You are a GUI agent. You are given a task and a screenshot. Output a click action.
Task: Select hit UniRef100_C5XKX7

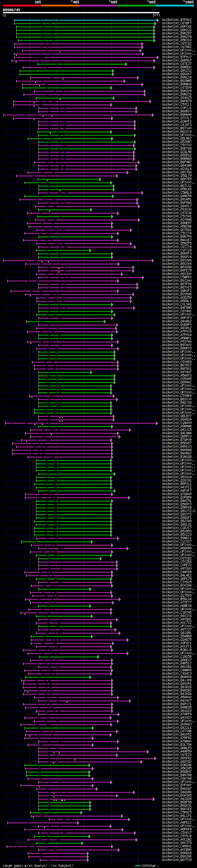(177, 833)
